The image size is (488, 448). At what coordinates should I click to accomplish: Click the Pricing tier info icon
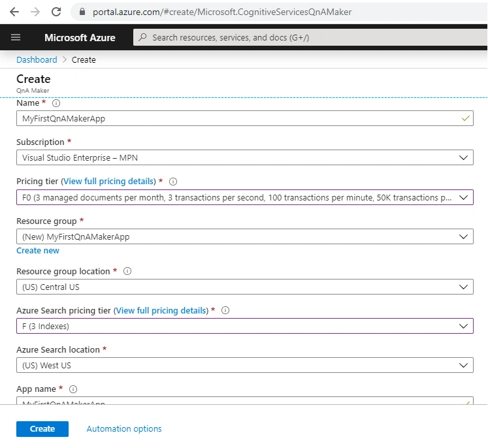click(x=173, y=182)
